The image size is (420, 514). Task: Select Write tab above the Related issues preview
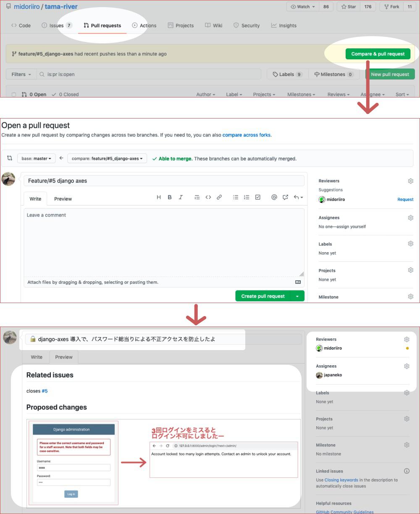tap(37, 357)
